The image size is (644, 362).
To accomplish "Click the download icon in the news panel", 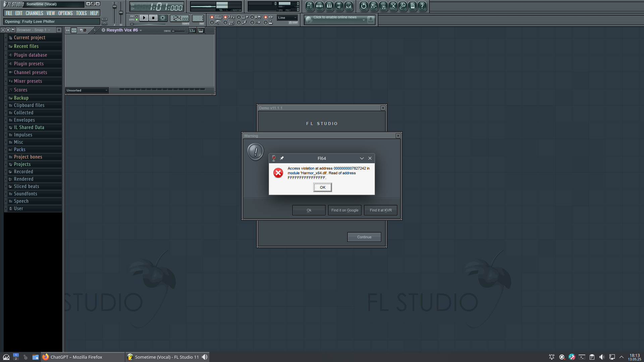I will (x=371, y=20).
